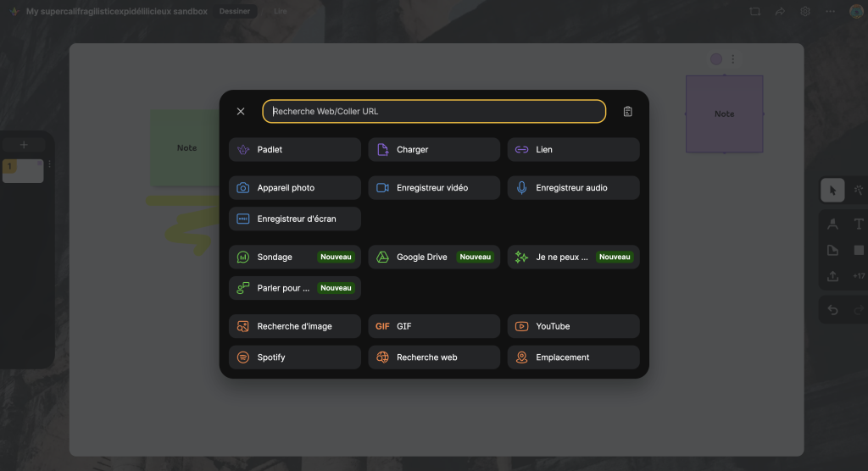
Task: Choose the sticky note tool
Action: pos(832,250)
